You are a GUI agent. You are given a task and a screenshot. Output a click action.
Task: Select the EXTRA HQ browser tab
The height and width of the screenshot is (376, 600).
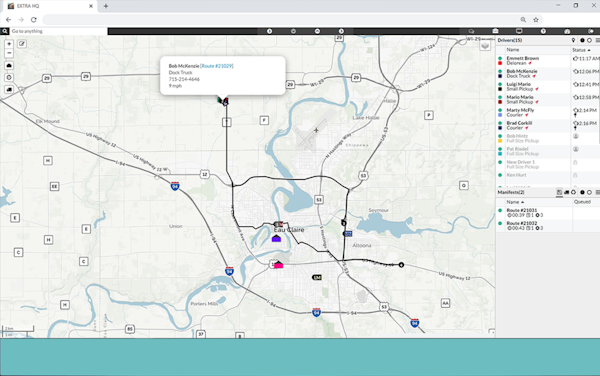click(x=50, y=6)
